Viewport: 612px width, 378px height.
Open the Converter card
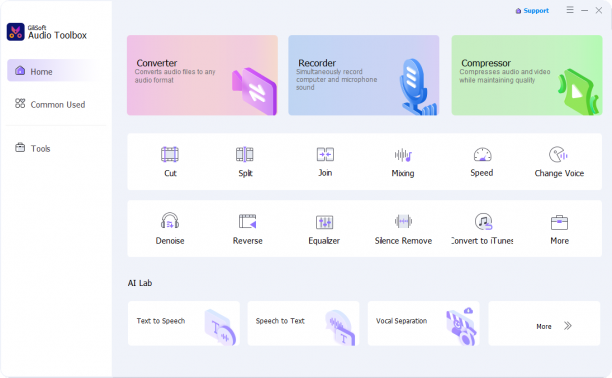tap(202, 75)
